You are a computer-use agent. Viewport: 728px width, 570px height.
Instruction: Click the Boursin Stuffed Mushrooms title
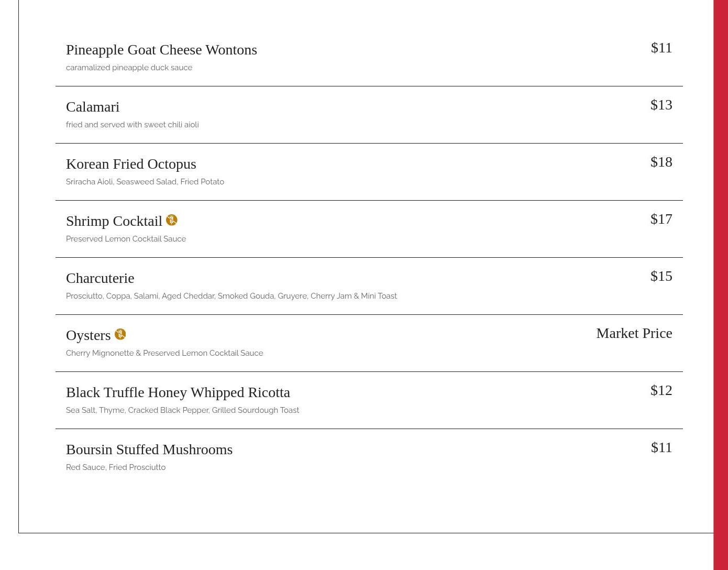point(149,450)
